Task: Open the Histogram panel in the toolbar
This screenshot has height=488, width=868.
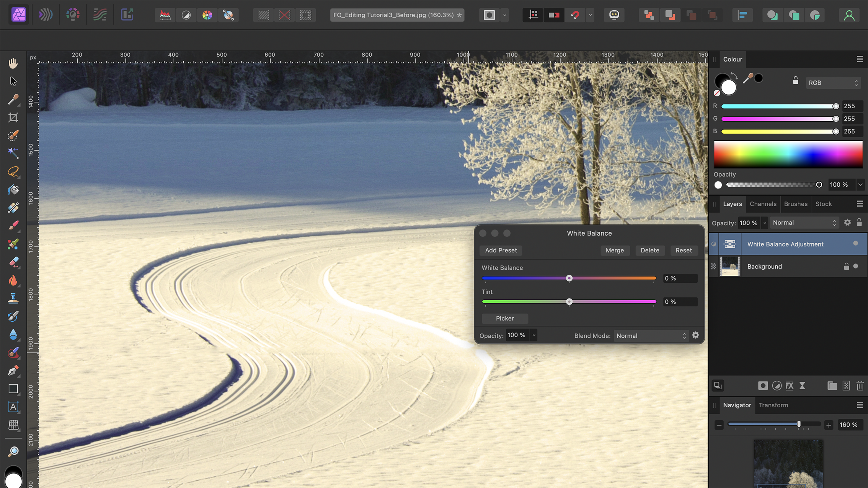Action: (x=165, y=15)
